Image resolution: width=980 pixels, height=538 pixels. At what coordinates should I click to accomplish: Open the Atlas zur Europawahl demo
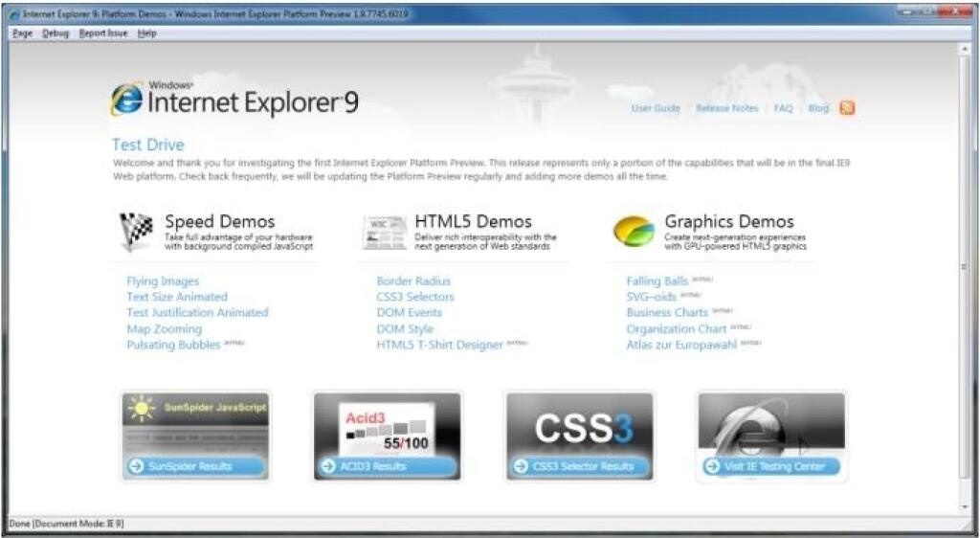pyautogui.click(x=681, y=345)
